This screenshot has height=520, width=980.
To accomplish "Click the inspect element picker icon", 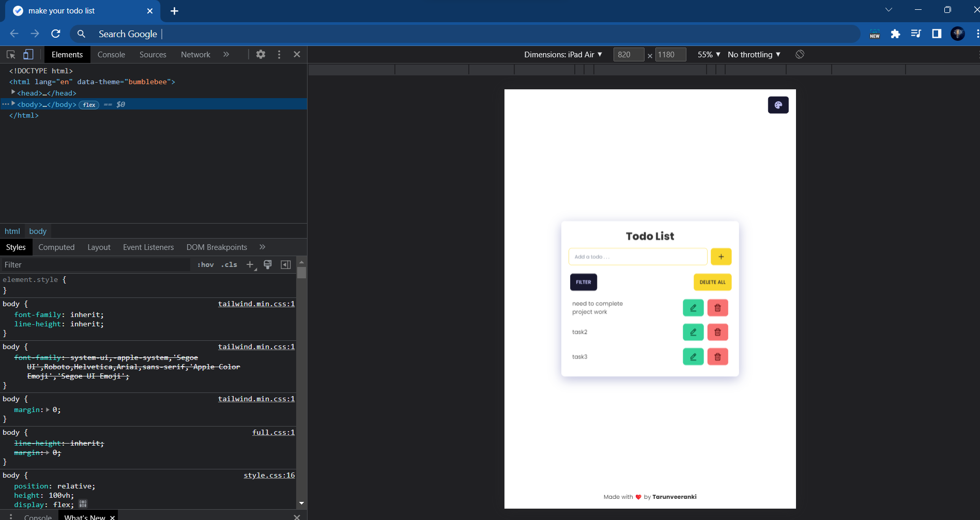I will [11, 54].
